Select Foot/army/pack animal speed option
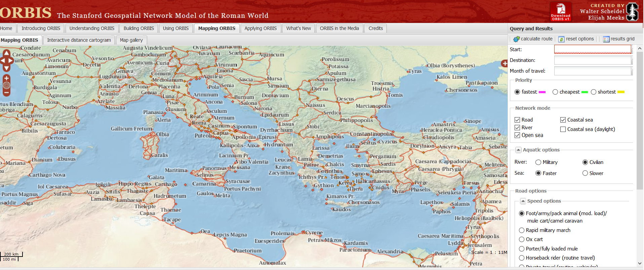Image resolution: width=644 pixels, height=270 pixels. (522, 213)
